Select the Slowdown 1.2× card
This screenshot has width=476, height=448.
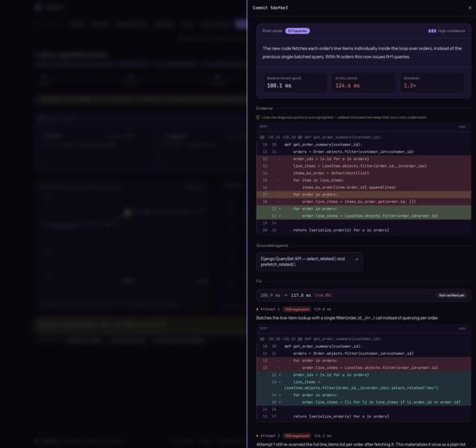tap(432, 83)
